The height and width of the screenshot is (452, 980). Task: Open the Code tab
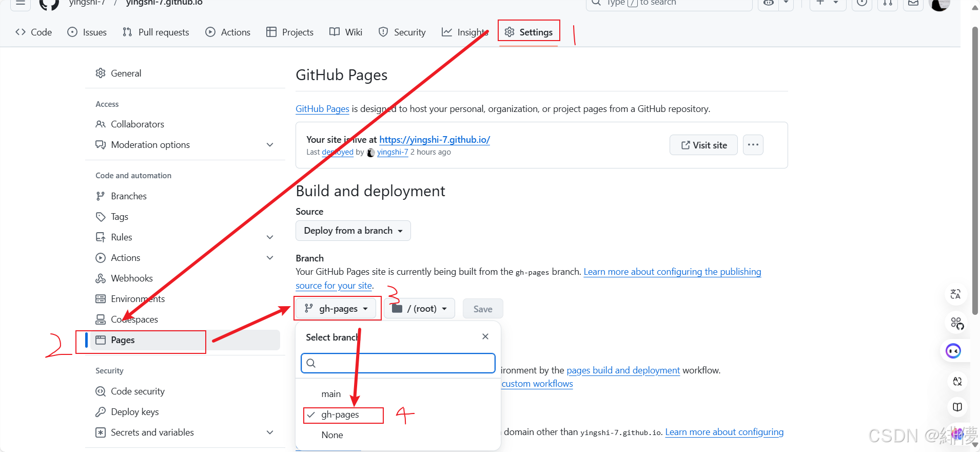point(34,32)
